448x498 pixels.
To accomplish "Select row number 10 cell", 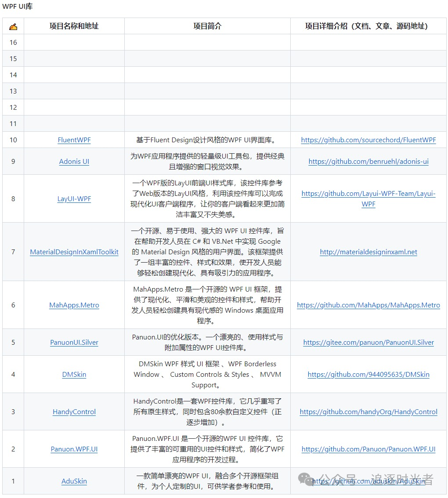I will click(x=13, y=140).
